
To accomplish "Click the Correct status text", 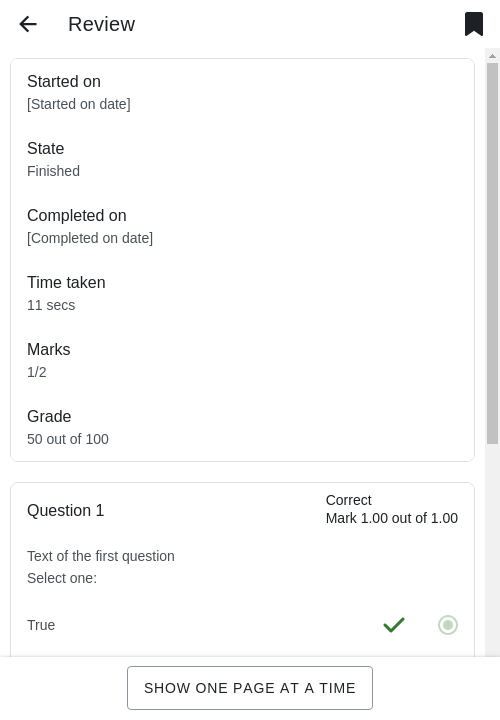I will pos(348,500).
